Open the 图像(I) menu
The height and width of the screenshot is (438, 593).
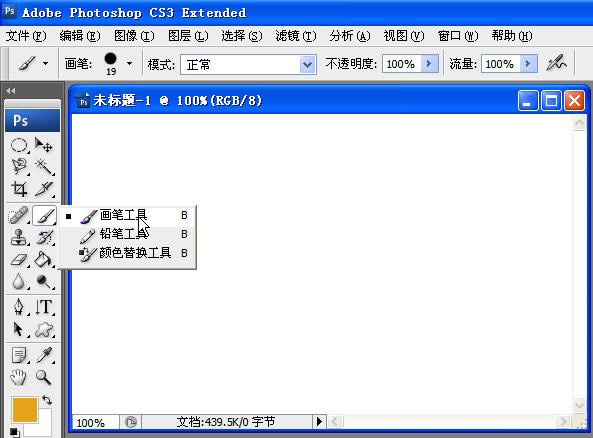[x=134, y=36]
